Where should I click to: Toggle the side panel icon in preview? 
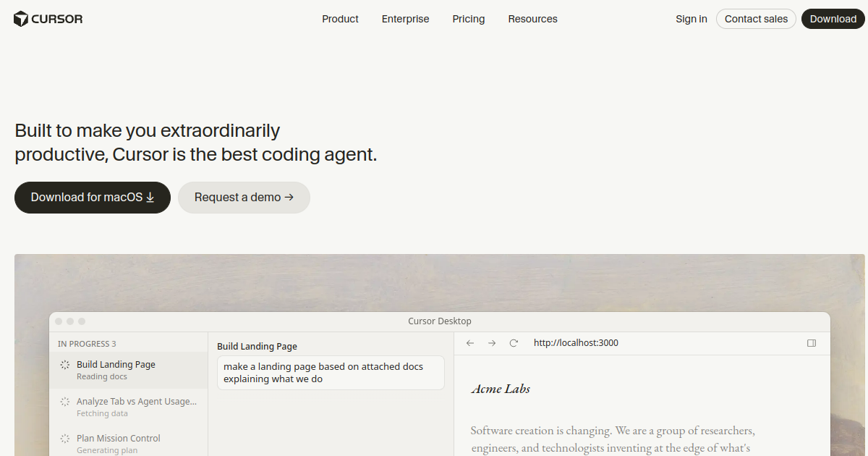pos(812,343)
